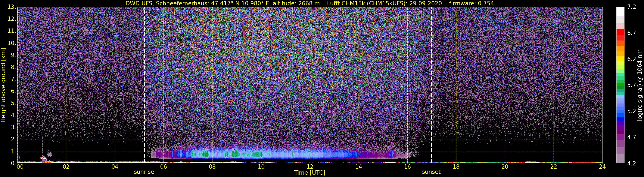Click the white sunrise dashed line marker

(144, 85)
